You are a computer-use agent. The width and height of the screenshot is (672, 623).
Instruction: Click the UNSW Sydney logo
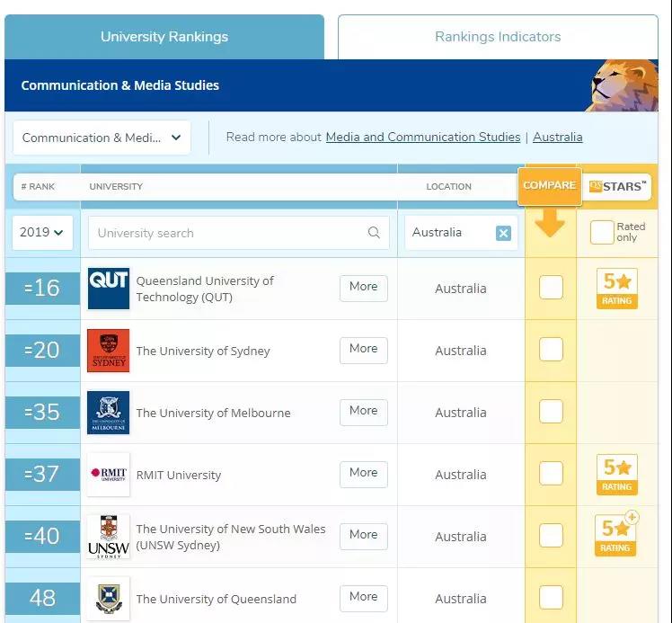click(x=108, y=537)
